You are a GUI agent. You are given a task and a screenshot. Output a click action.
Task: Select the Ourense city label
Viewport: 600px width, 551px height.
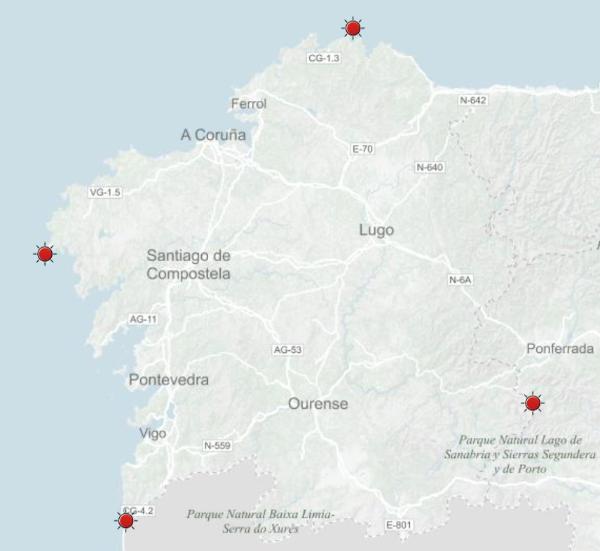(318, 404)
